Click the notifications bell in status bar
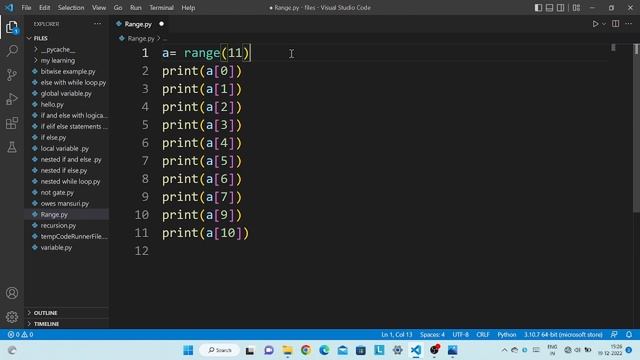This screenshot has height=360, width=640. (629, 334)
